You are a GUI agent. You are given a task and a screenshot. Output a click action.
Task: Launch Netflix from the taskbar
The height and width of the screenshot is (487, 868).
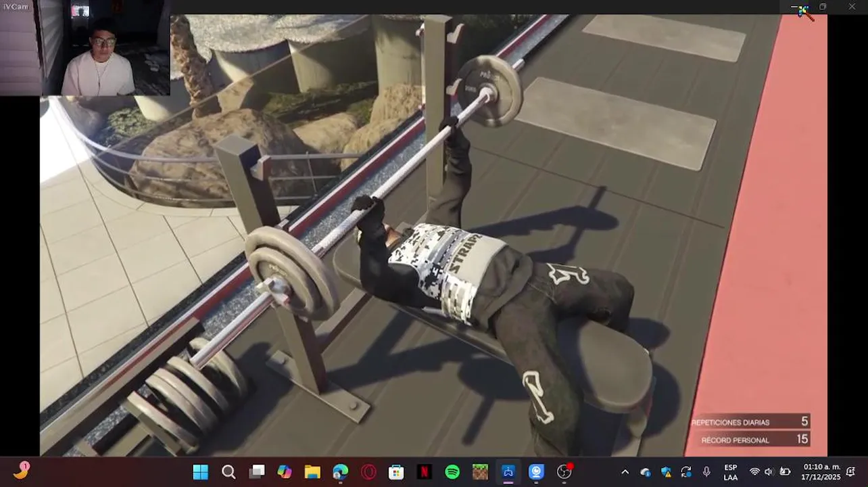(x=425, y=471)
